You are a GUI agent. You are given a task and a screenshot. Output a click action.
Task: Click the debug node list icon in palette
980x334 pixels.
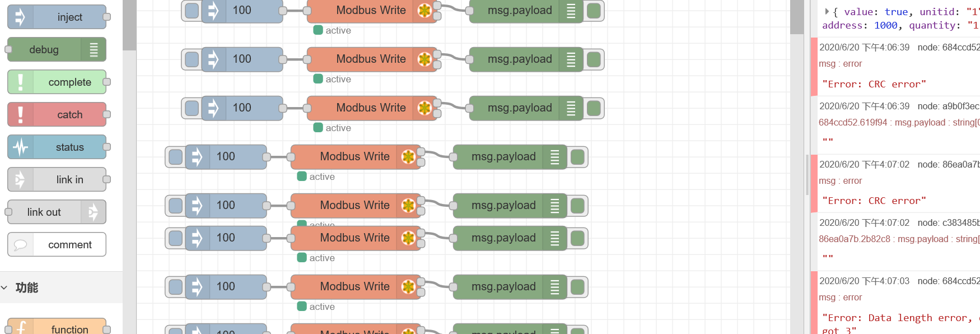coord(94,50)
